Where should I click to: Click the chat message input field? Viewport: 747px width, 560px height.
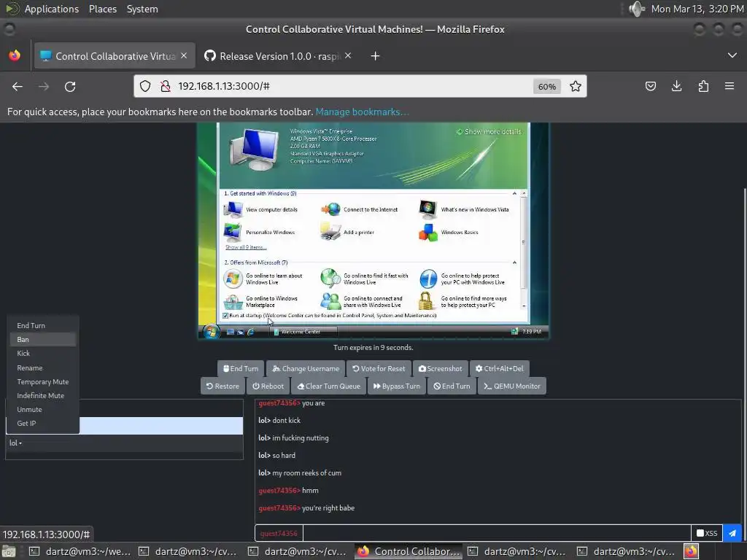click(496, 533)
